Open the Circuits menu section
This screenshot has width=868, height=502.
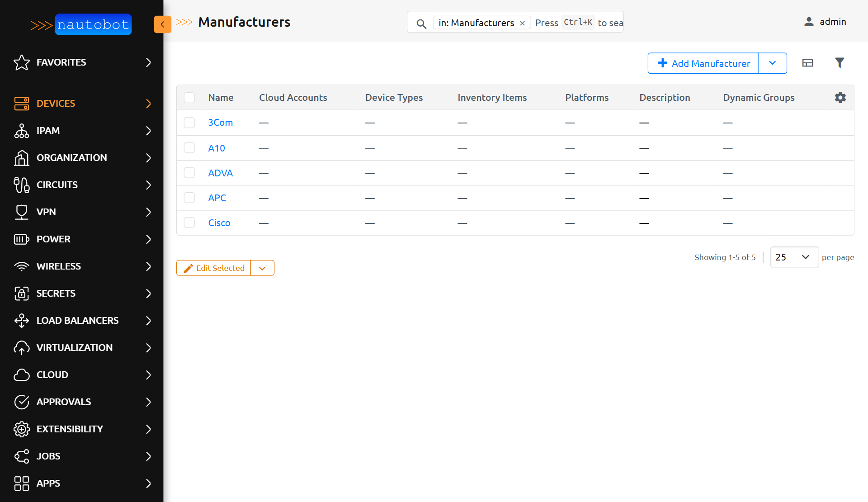click(x=81, y=185)
